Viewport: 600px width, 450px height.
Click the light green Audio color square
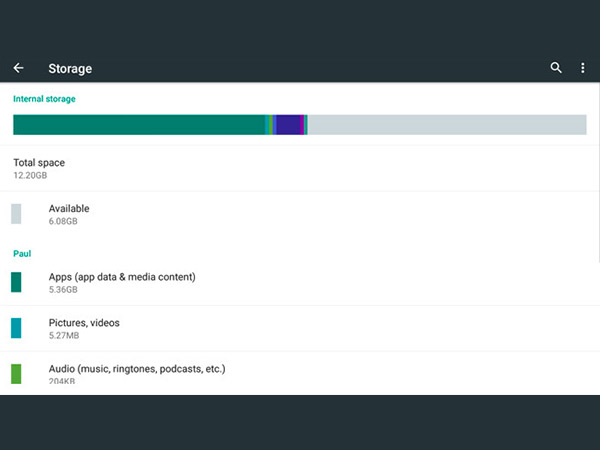16,374
